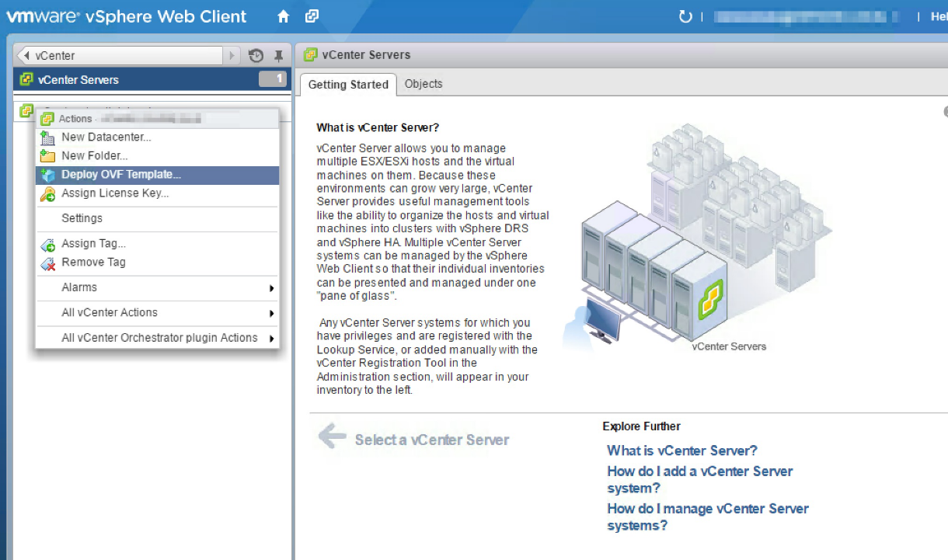Click the vCenter Servers count badge
Screen dimensions: 948x560
pyautogui.click(x=273, y=79)
